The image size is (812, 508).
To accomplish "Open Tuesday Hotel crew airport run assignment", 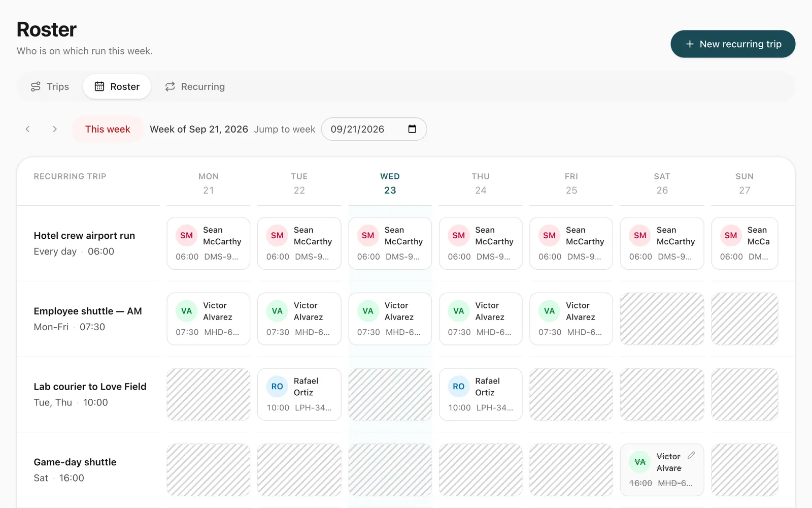I will (x=299, y=243).
